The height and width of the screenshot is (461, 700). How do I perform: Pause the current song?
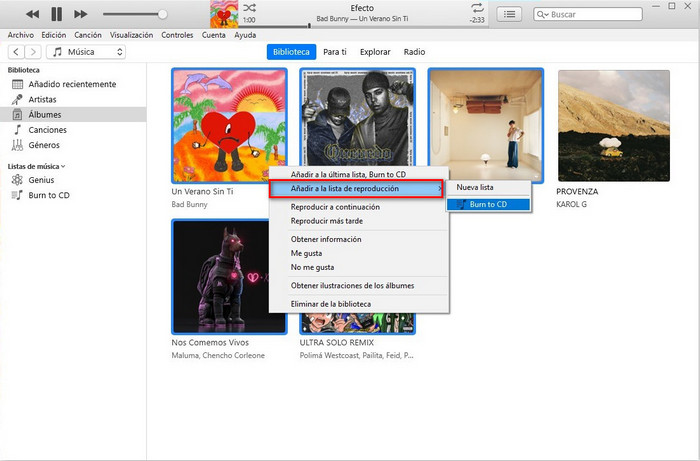pos(57,14)
